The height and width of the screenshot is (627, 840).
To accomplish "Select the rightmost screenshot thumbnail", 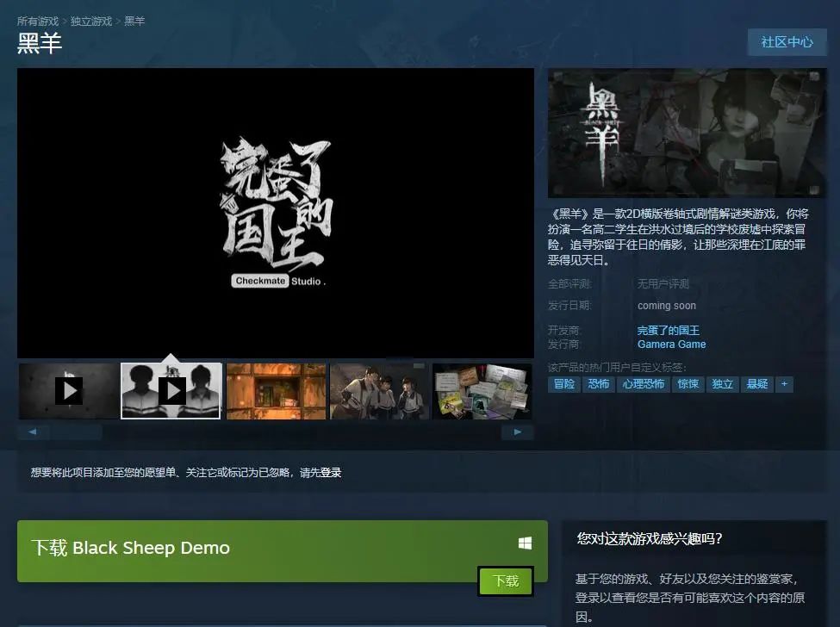I will pos(482,389).
